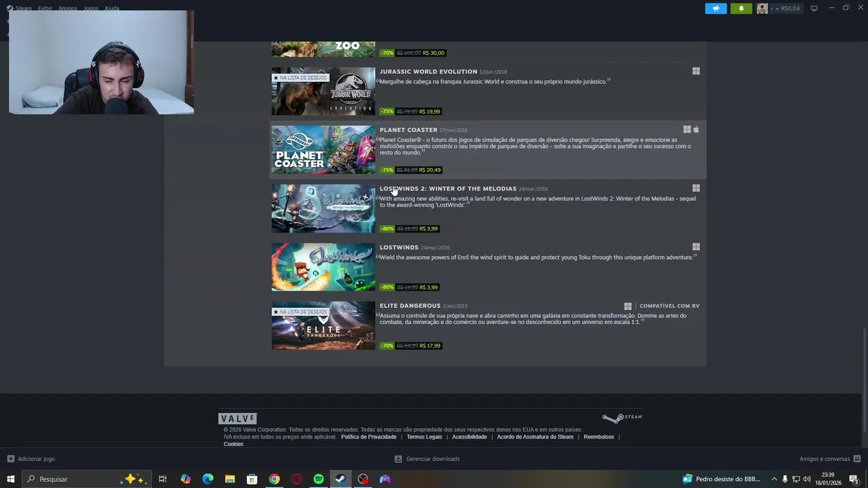The image size is (868, 488).
Task: Open Gerenciar downloads
Action: 427,459
